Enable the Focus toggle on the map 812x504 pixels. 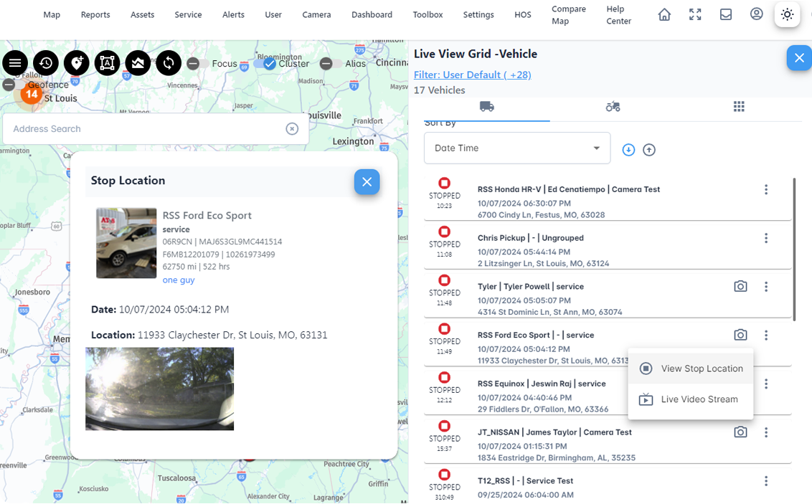pos(194,63)
